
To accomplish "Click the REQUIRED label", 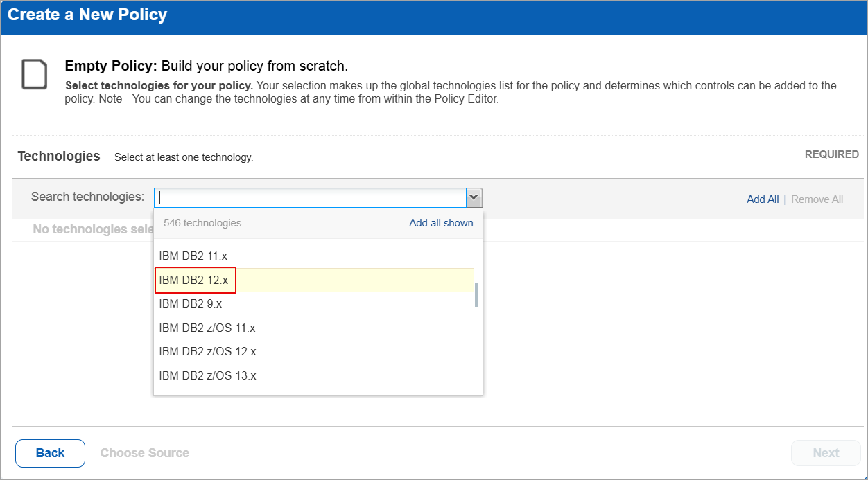I will click(x=831, y=154).
